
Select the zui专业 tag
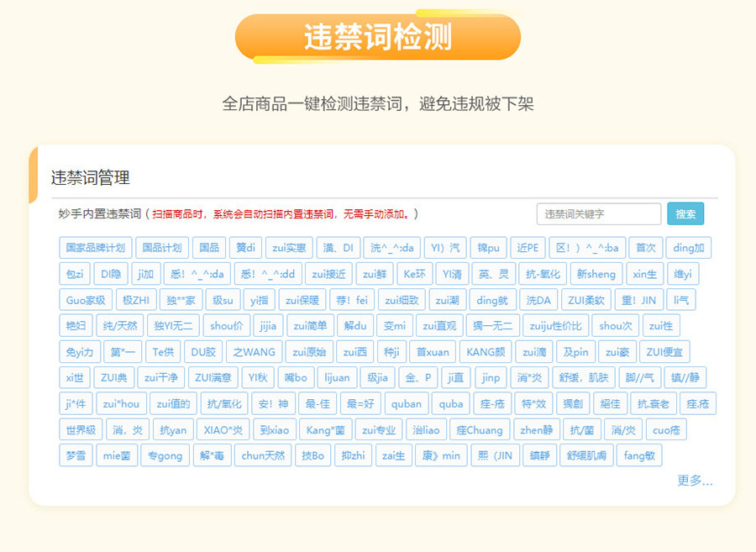(379, 430)
